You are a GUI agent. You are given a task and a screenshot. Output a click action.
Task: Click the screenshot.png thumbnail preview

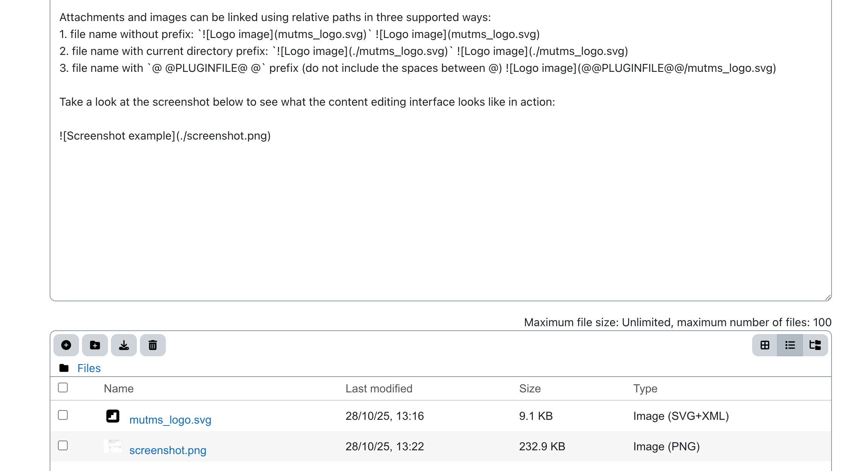click(x=113, y=447)
